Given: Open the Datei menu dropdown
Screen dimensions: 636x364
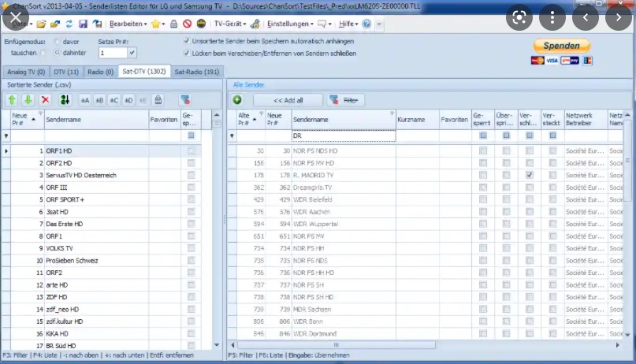Looking at the screenshot, I should click(x=22, y=24).
